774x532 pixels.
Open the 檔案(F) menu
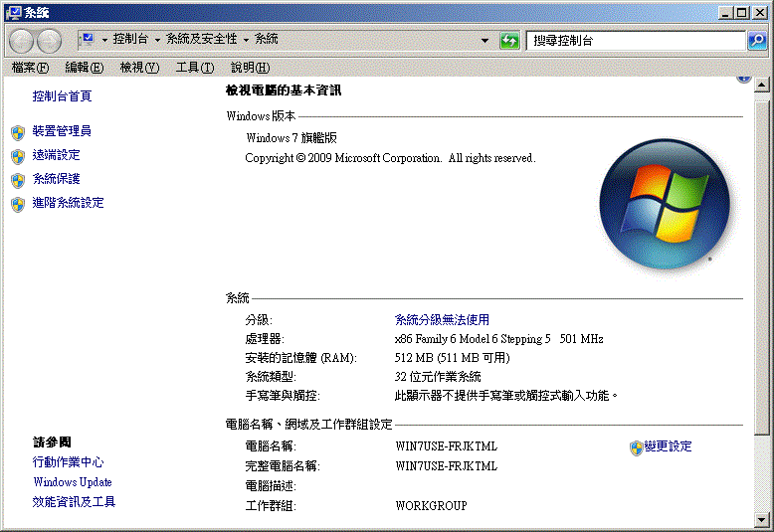[x=30, y=68]
